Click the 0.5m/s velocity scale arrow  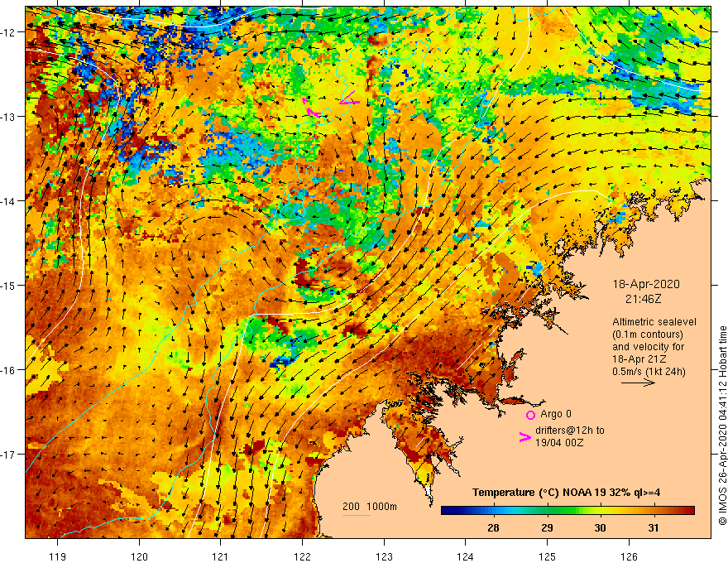tap(638, 383)
